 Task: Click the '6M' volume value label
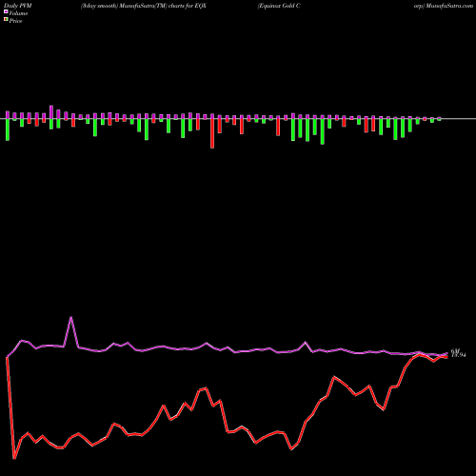[455, 350]
